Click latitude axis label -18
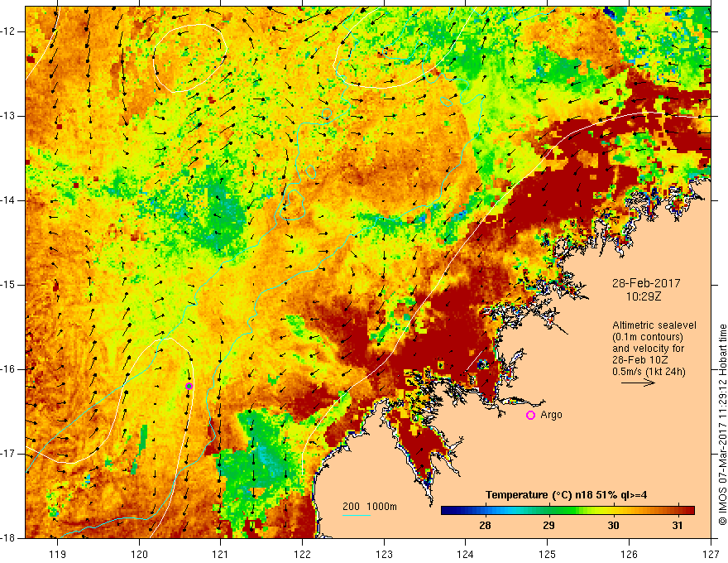This screenshot has height=563, width=728. (x=9, y=538)
